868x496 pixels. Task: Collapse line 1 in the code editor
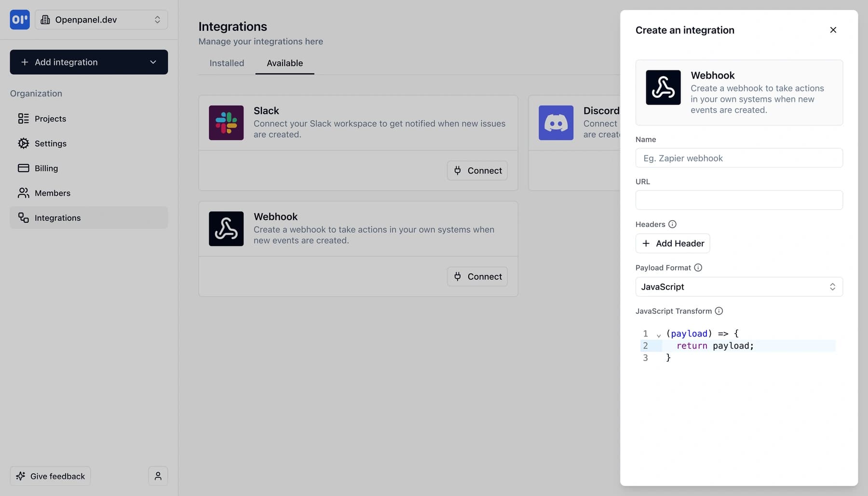tap(658, 334)
